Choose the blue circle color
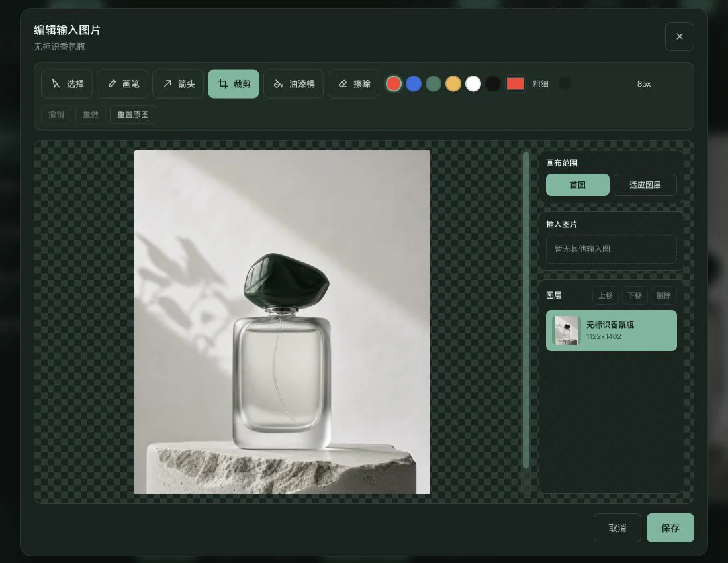728x563 pixels. 414,84
